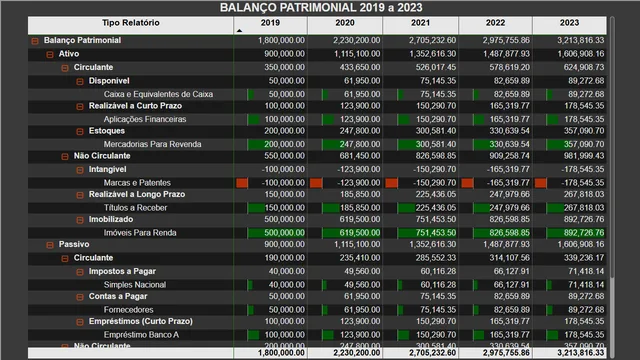Collapse the Contas a Pagar group
Viewport: 640px width, 360px height.
[x=80, y=297]
